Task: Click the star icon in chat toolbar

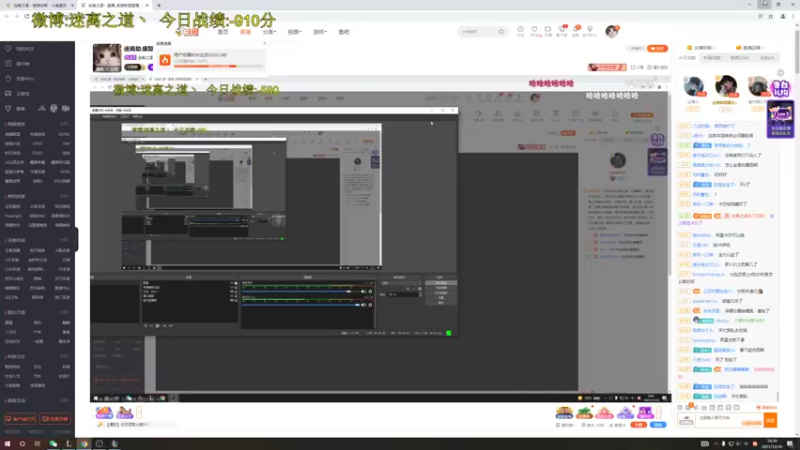Action: [704, 408]
